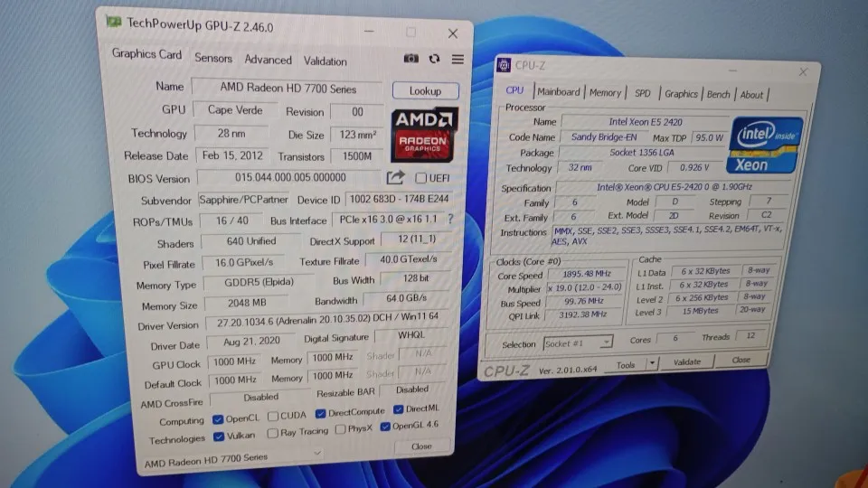The height and width of the screenshot is (488, 868).
Task: Toggle the OpenCL checkbox
Action: pyautogui.click(x=218, y=419)
